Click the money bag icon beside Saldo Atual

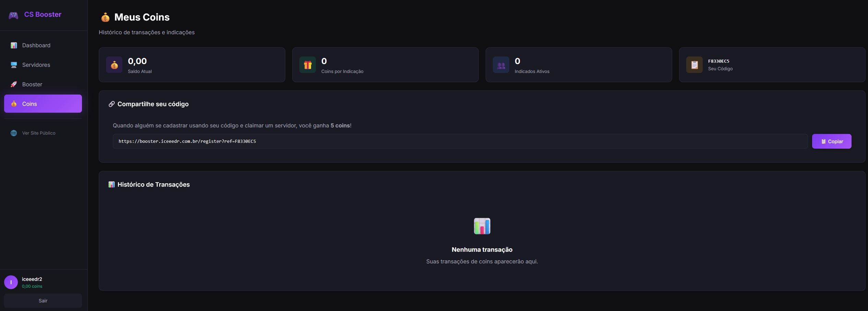click(114, 65)
